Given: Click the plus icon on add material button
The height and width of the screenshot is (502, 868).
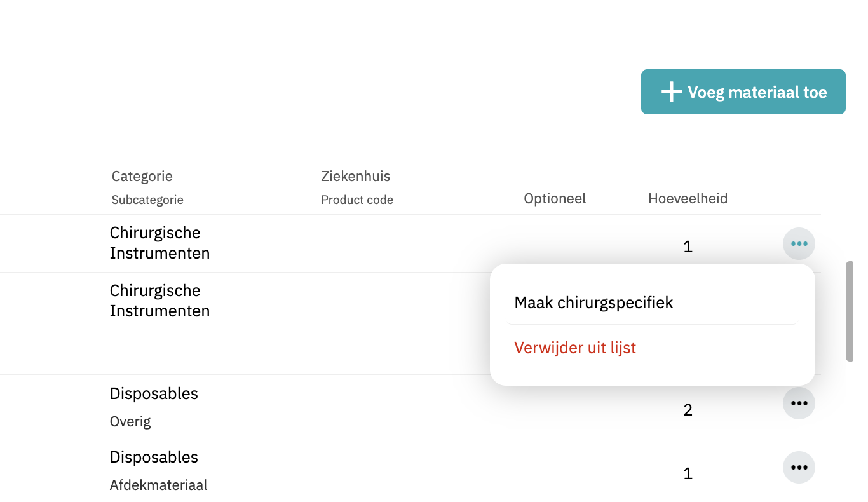Looking at the screenshot, I should point(671,92).
